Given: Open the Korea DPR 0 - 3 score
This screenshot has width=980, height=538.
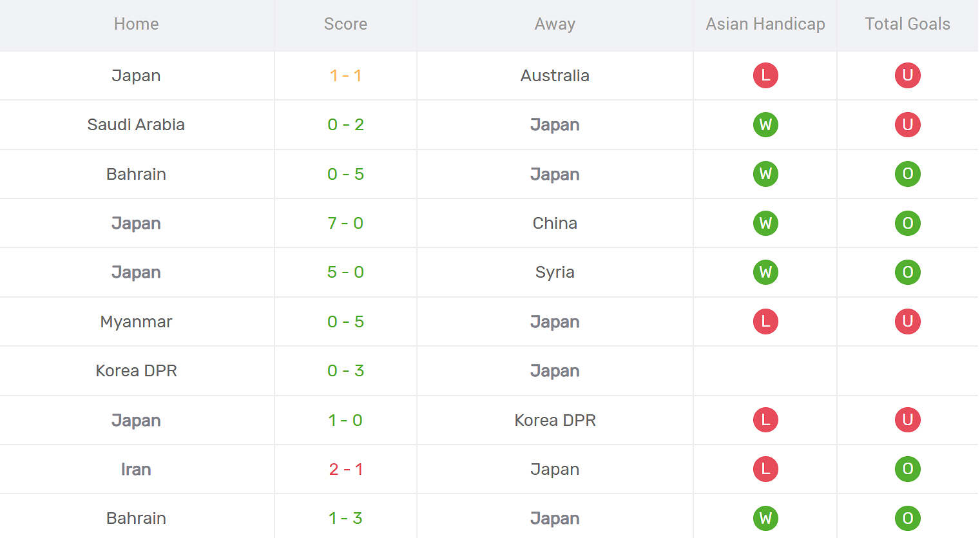Looking at the screenshot, I should pos(345,370).
